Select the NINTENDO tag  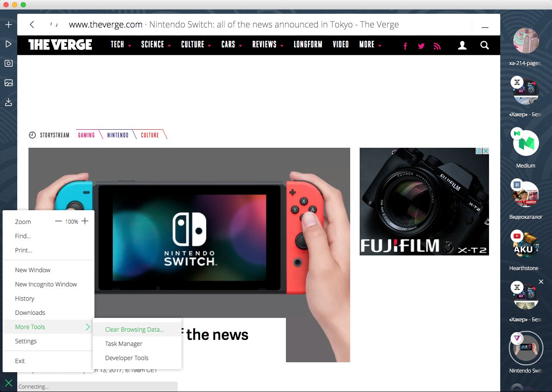click(x=118, y=135)
